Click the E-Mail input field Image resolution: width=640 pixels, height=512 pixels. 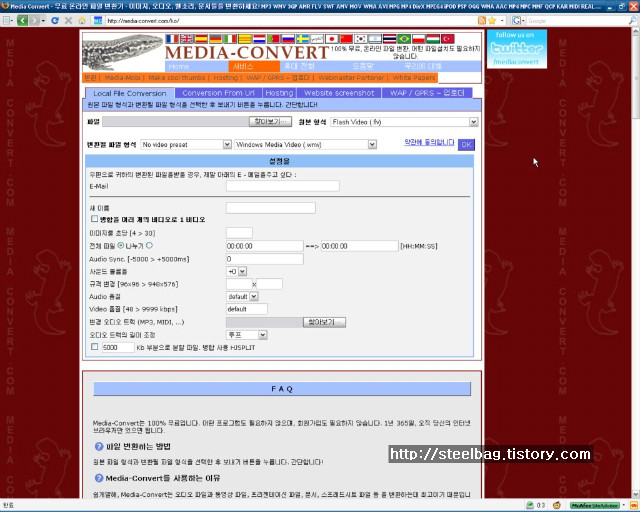282,186
